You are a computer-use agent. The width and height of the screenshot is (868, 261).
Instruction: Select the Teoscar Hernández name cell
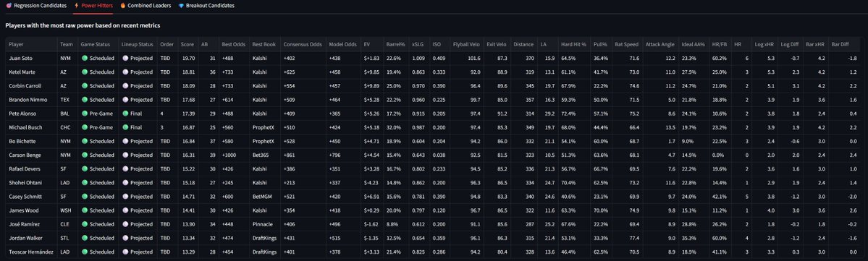(x=31, y=252)
